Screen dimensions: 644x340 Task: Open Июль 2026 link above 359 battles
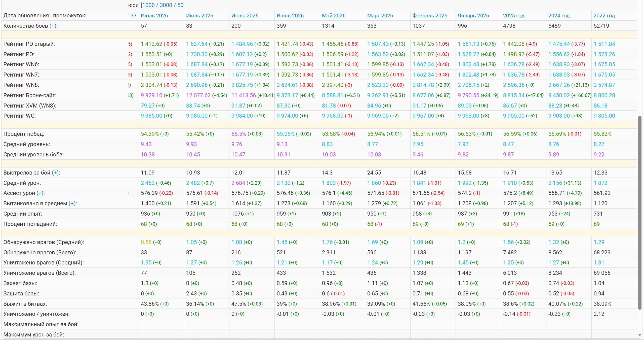290,15
